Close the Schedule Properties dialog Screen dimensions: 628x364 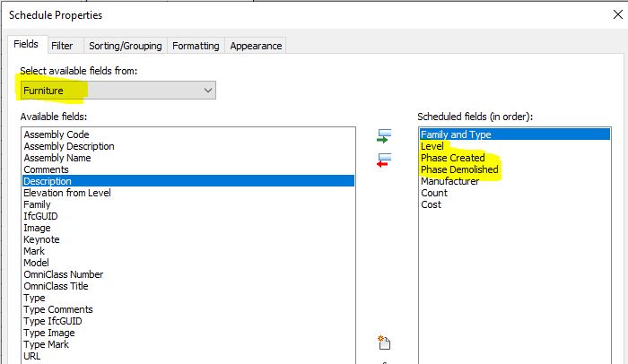tap(618, 15)
